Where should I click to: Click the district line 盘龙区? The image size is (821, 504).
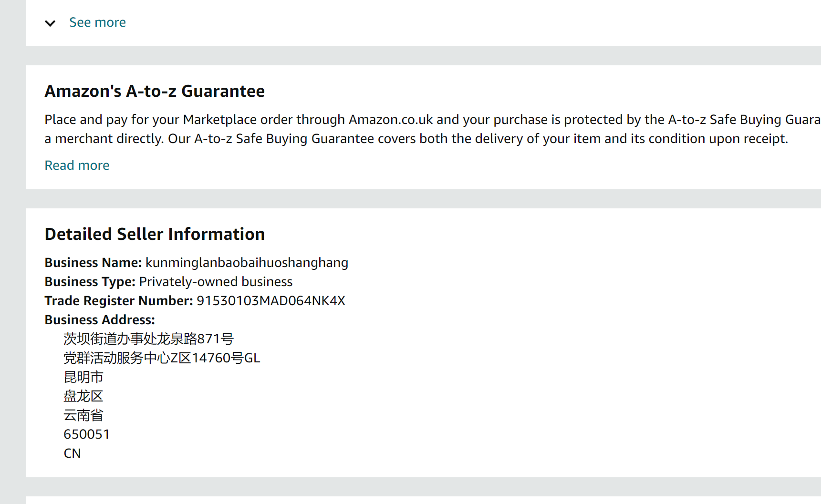[x=83, y=396]
